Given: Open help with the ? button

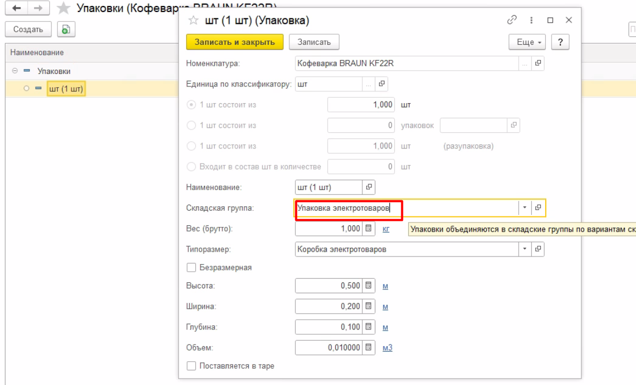Looking at the screenshot, I should coord(560,42).
